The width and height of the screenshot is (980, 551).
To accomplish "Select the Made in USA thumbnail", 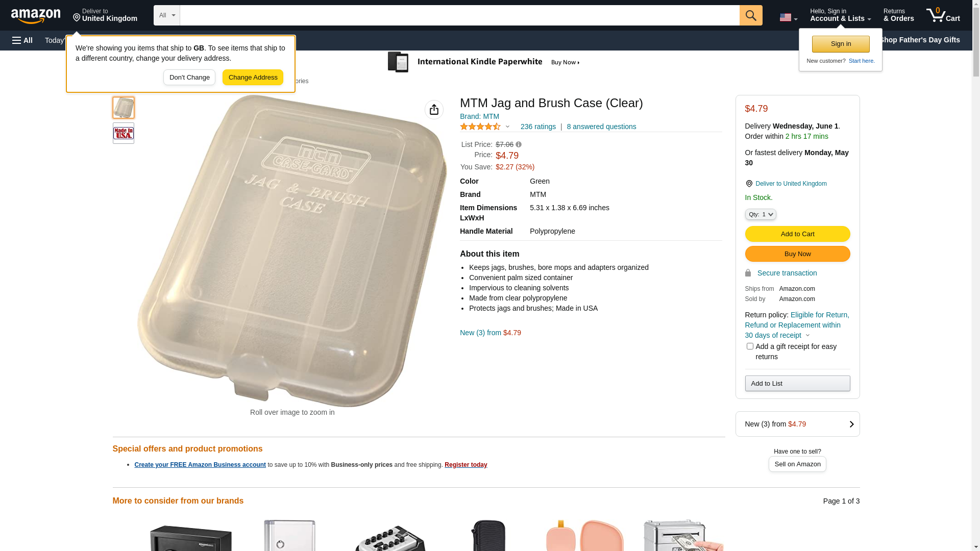I will click(x=124, y=133).
